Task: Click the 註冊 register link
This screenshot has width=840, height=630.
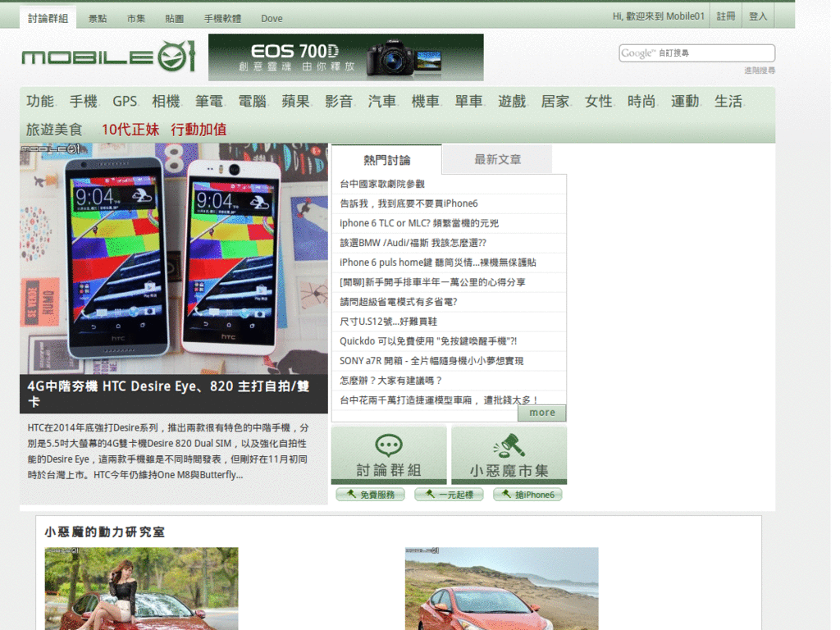Action: (726, 16)
